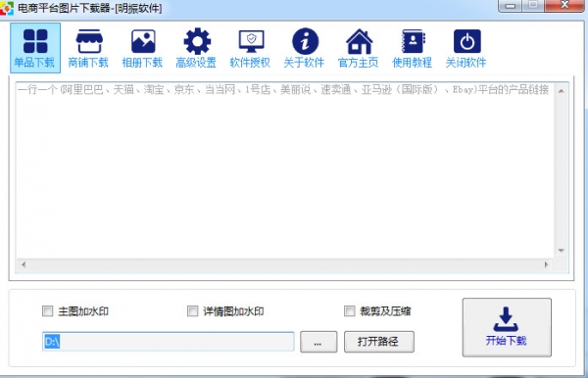The image size is (588, 378).
Task: Switch to 相册下载 album download
Action: 142,48
